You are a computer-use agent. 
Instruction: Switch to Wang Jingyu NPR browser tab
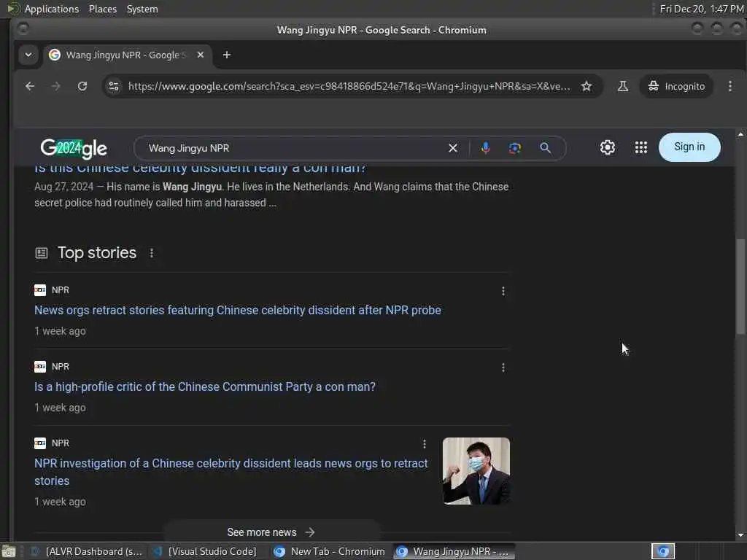point(128,55)
